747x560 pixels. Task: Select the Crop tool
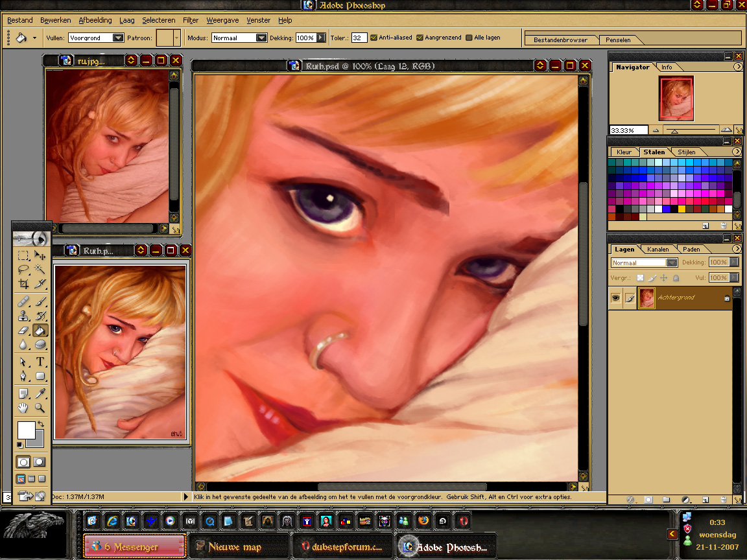click(23, 284)
